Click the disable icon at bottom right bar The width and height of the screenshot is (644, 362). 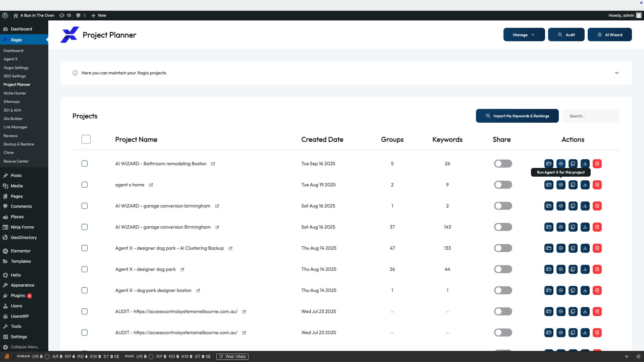tap(638, 356)
